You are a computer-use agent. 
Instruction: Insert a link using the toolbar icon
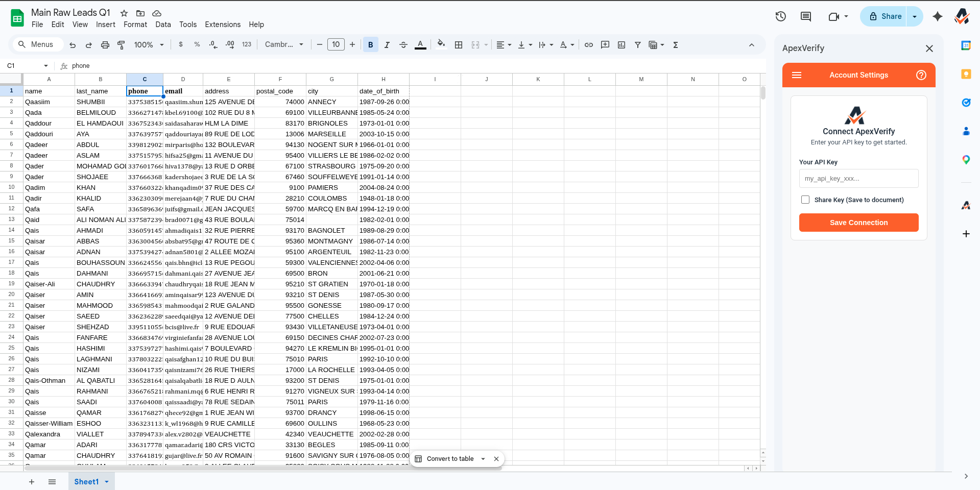(x=588, y=44)
